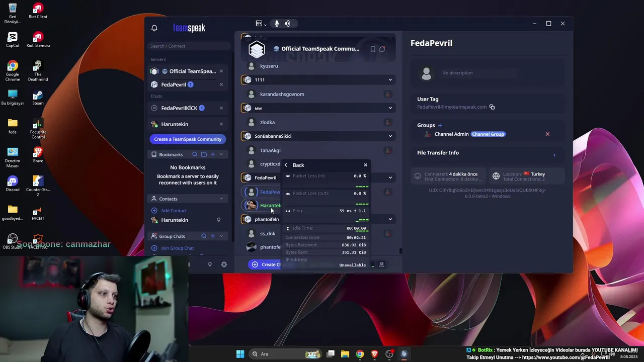The image size is (644, 362).
Task: Click the location pin beside contact Haruntekin
Action: click(x=218, y=220)
